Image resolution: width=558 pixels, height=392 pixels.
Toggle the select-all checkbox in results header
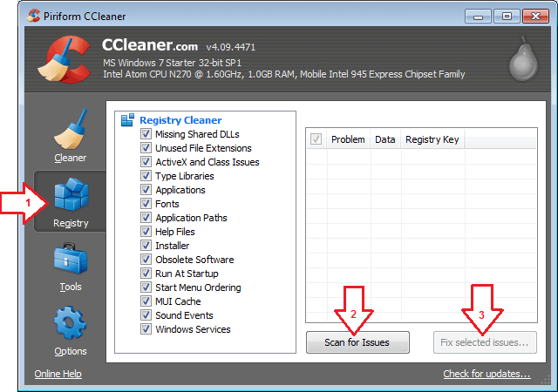point(316,139)
